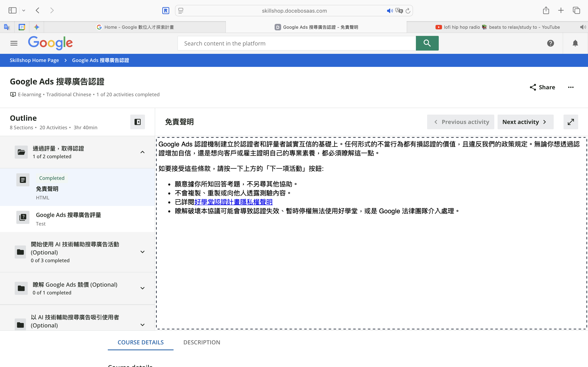The image size is (588, 367).
Task: Switch to the DESCRIPTION tab
Action: [x=202, y=342]
